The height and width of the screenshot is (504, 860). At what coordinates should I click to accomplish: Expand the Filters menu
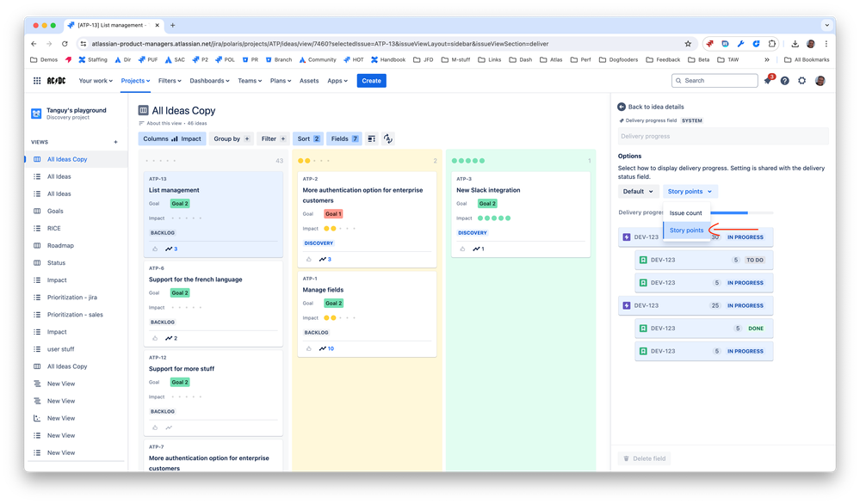click(170, 81)
